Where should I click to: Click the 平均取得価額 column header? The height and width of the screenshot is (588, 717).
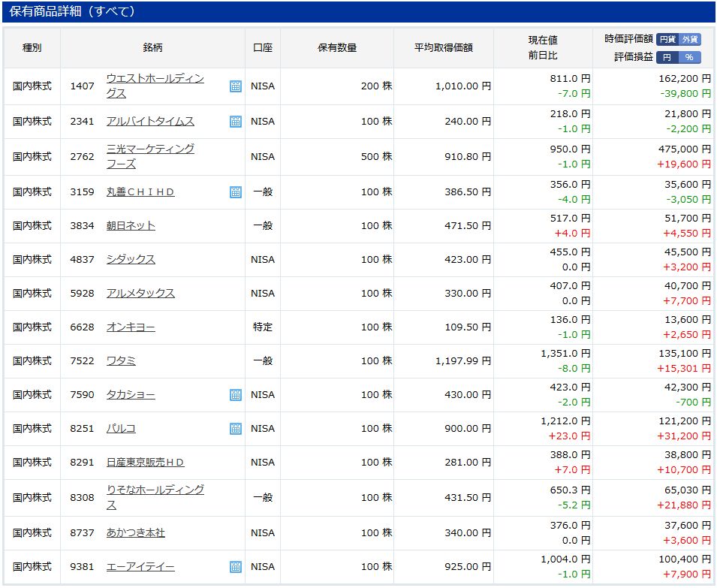(444, 47)
